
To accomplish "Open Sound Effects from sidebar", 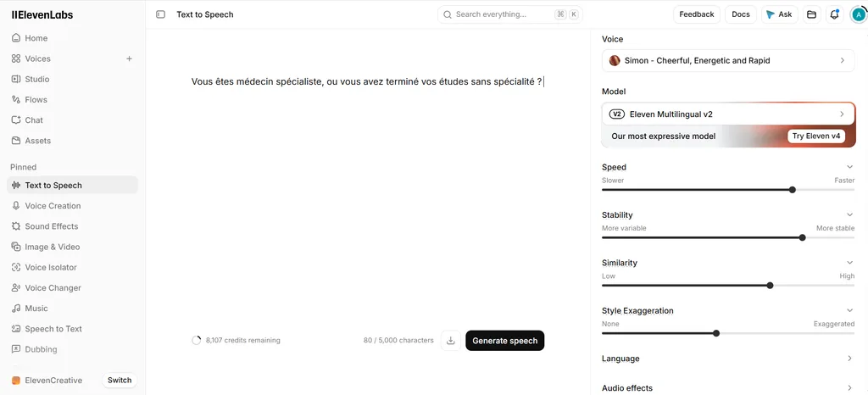I will (x=73, y=226).
